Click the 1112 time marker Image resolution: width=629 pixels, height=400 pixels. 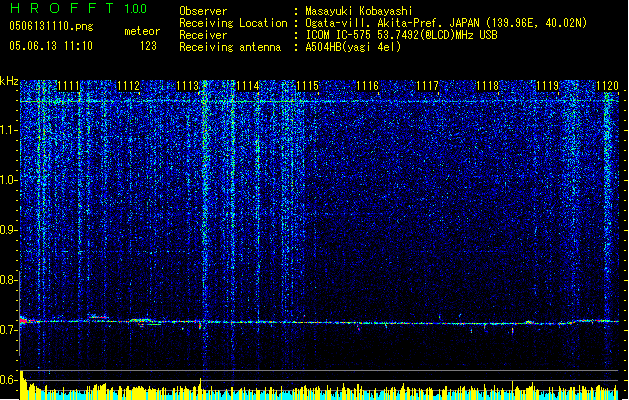click(128, 86)
